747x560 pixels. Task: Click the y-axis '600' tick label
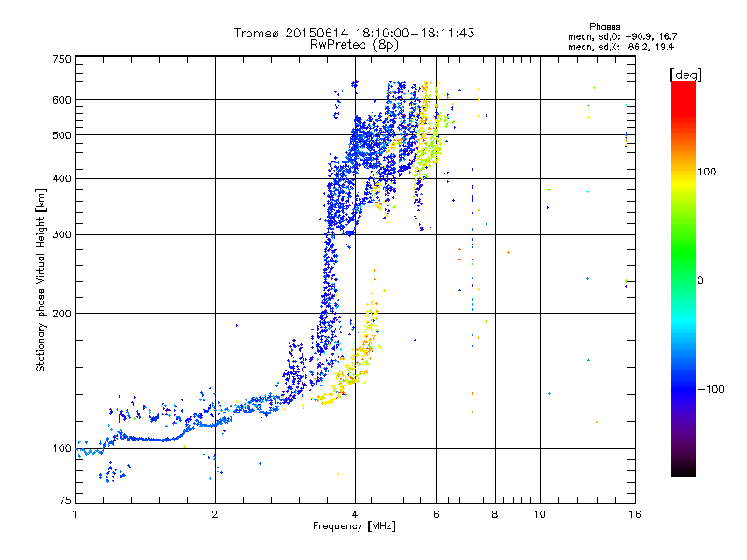[x=63, y=100]
